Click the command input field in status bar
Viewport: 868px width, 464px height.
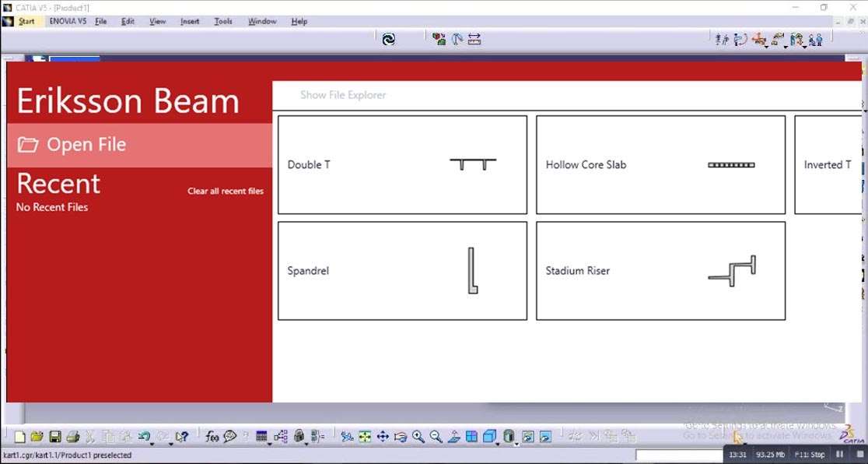pos(678,455)
